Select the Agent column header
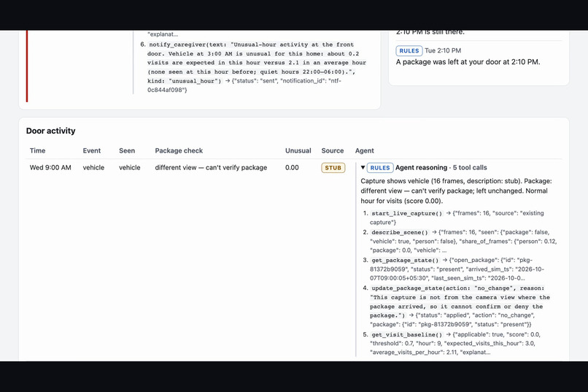 365,151
